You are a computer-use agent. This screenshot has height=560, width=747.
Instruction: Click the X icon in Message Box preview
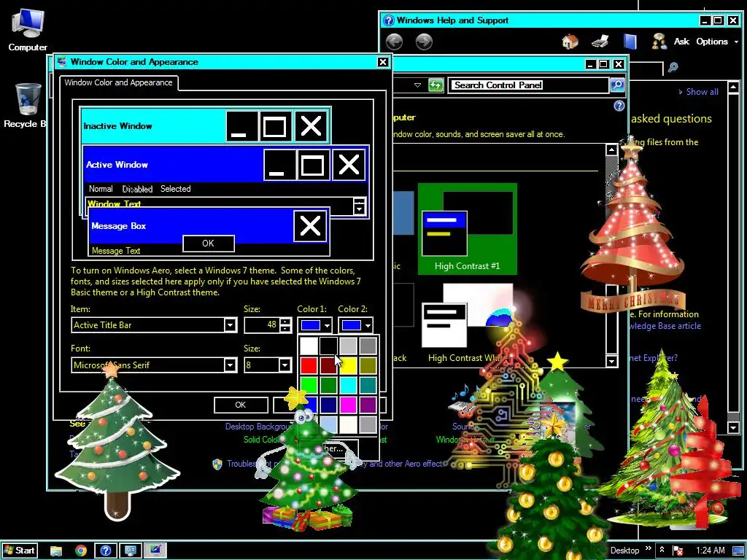tap(310, 226)
